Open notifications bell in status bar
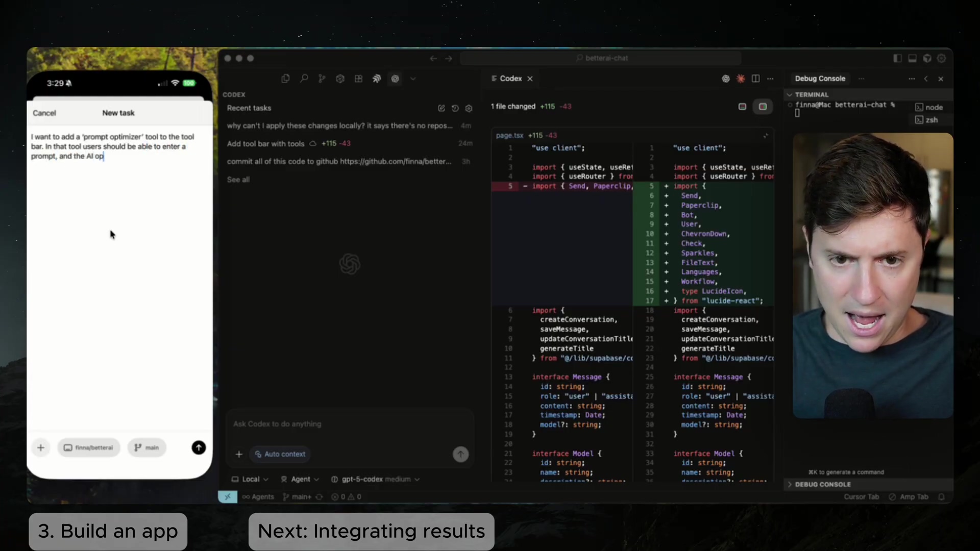This screenshot has width=980, height=551. 942,497
